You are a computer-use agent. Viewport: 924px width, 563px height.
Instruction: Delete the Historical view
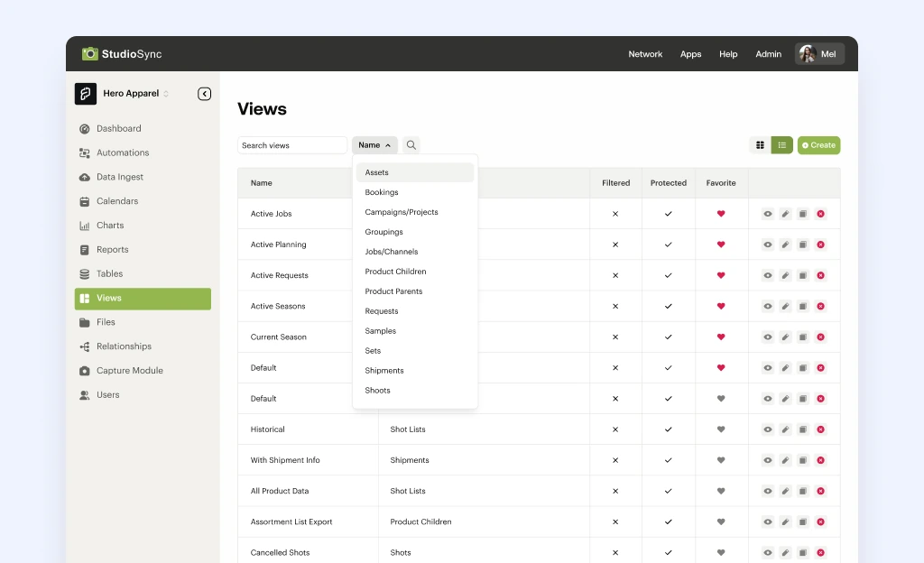pos(820,429)
